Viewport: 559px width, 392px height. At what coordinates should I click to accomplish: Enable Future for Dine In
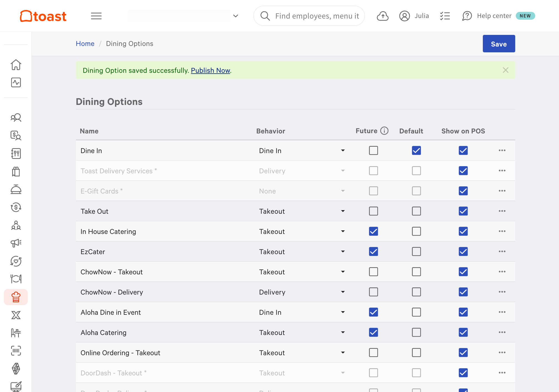click(x=373, y=150)
